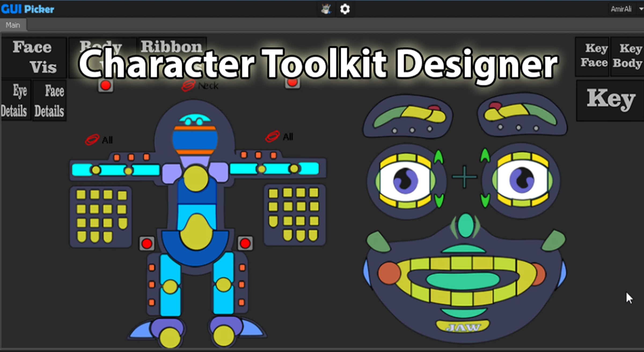The width and height of the screenshot is (644, 352).
Task: Toggle the red button beside right hip
Action: tap(245, 243)
